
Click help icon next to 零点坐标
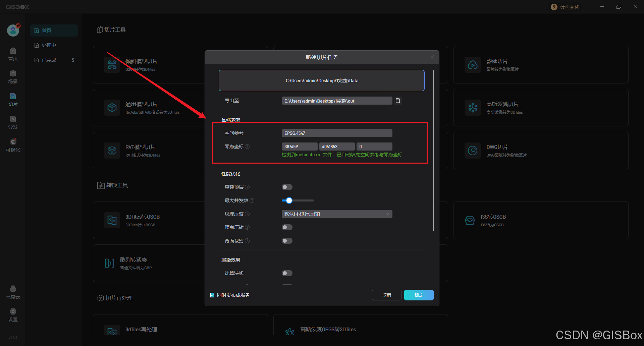click(x=247, y=147)
